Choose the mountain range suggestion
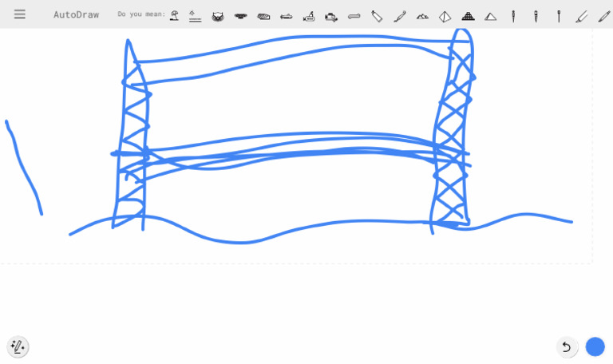Viewport: 613px width, 364px height. [x=422, y=17]
